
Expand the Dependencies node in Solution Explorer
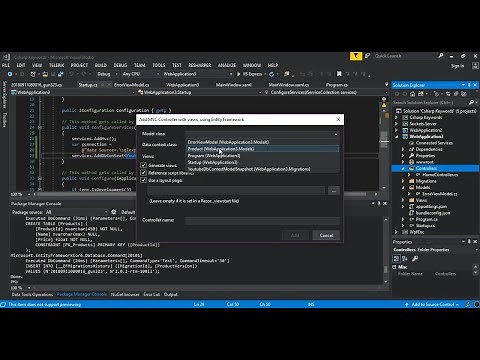(403, 149)
